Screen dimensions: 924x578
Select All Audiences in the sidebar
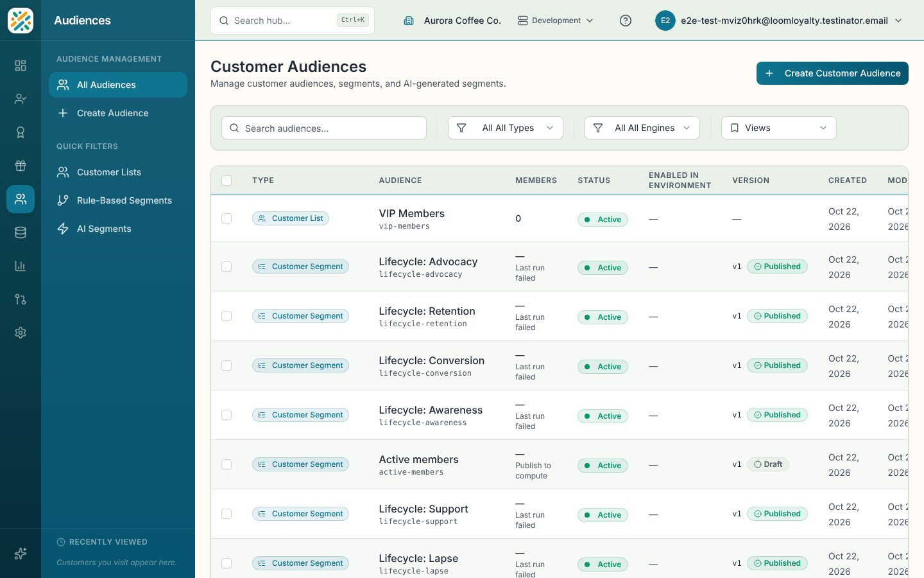(118, 85)
